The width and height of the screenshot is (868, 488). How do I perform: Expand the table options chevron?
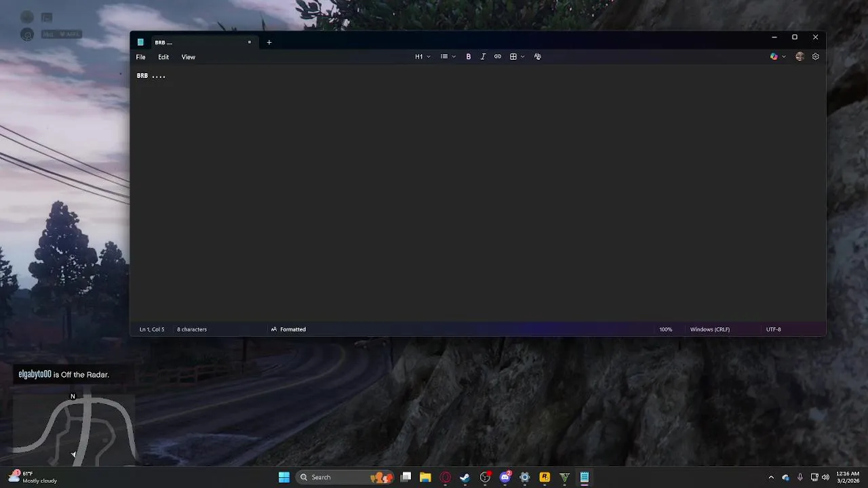click(x=522, y=57)
